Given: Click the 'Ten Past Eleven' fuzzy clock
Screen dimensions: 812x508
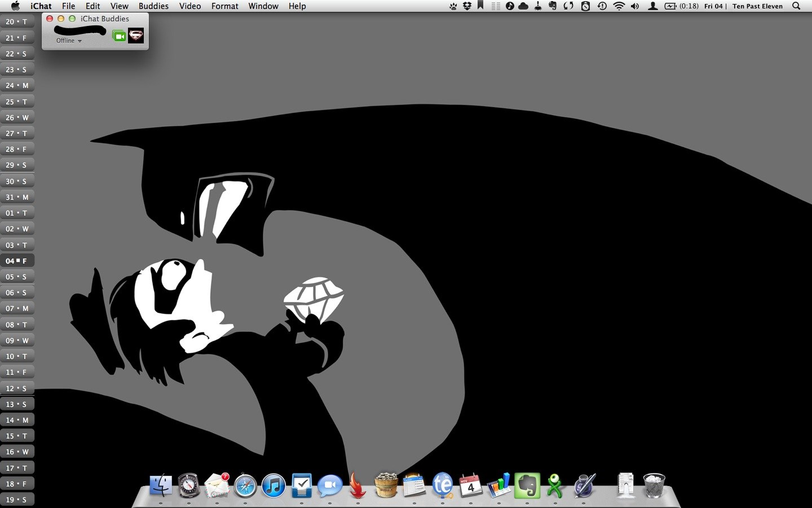Looking at the screenshot, I should [x=757, y=6].
